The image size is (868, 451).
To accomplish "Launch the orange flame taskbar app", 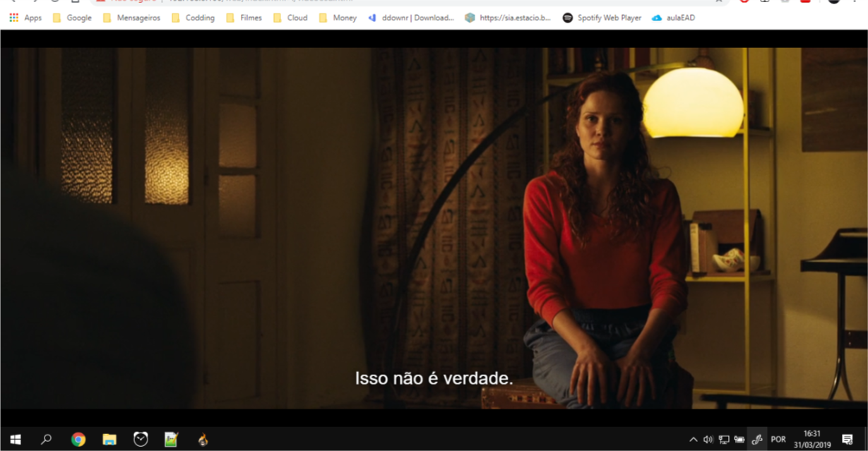I will 203,439.
